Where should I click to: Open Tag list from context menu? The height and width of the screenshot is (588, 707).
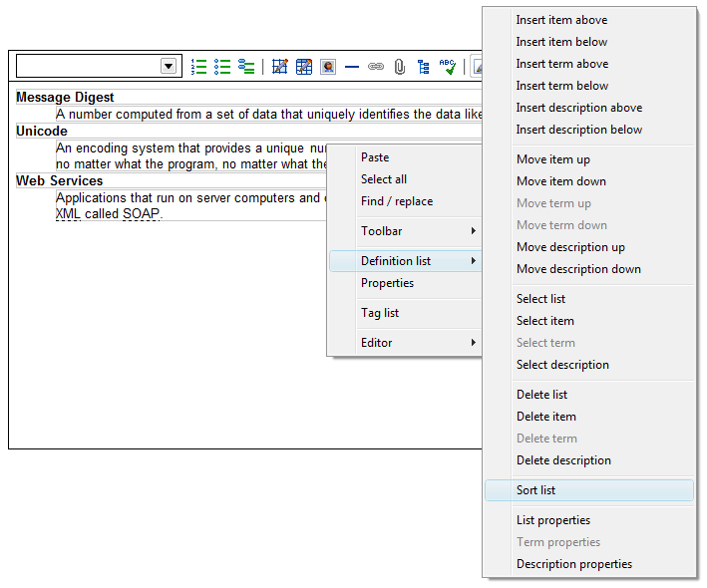pos(380,313)
